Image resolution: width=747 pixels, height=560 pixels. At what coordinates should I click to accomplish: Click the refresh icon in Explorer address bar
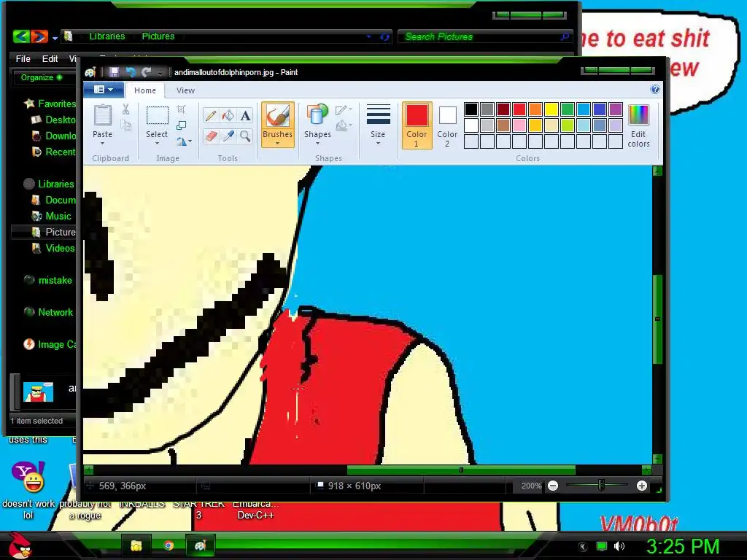tap(384, 36)
